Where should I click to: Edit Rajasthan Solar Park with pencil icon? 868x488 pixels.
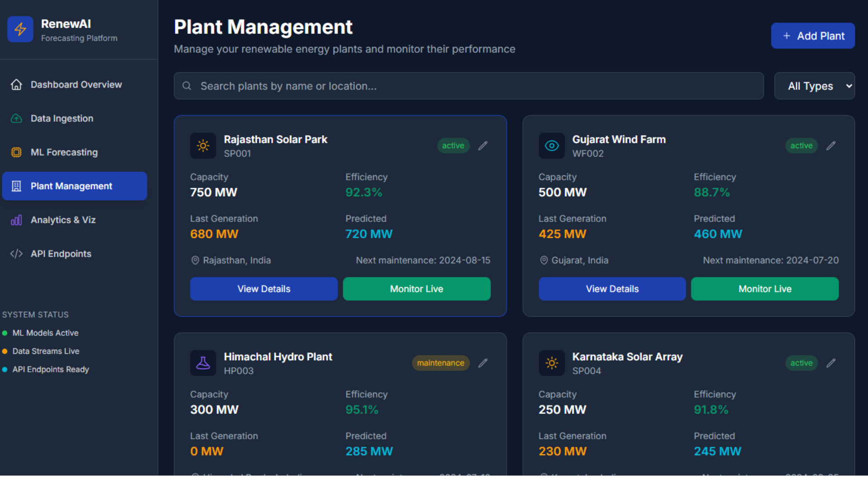click(x=483, y=145)
